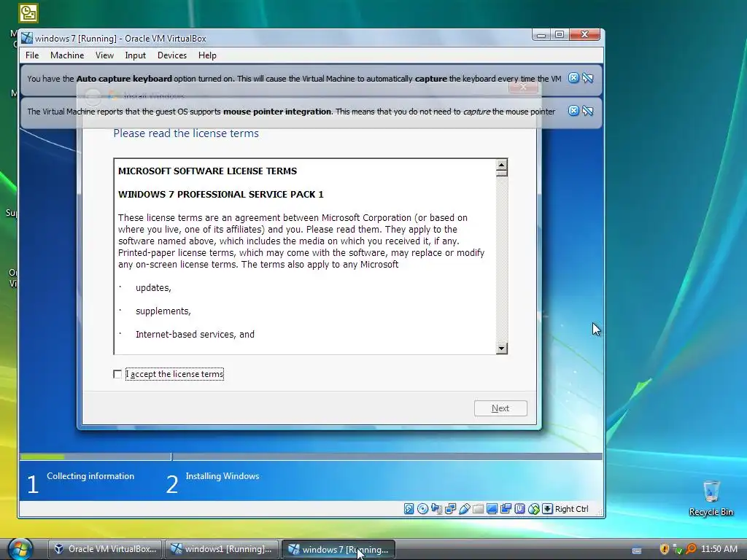Click the Right Ctrl host key label
The height and width of the screenshot is (560, 747).
[571, 509]
